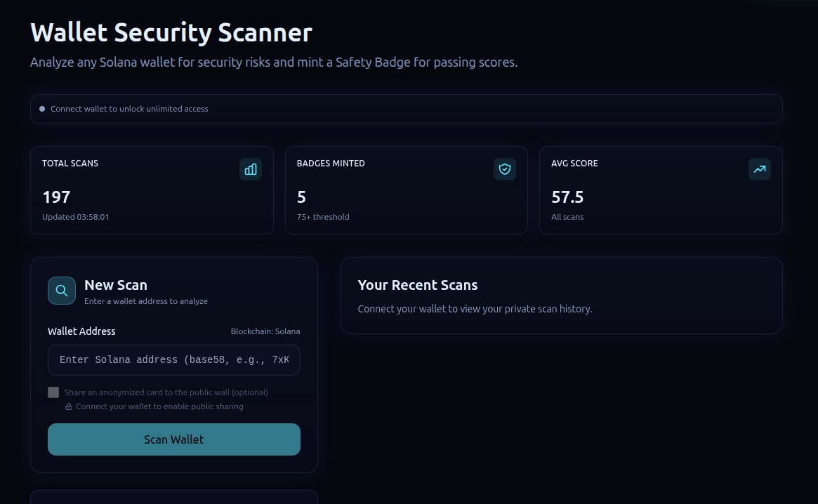The height and width of the screenshot is (504, 818).
Task: Click the Avg Score value 57.5
Action: pos(567,197)
